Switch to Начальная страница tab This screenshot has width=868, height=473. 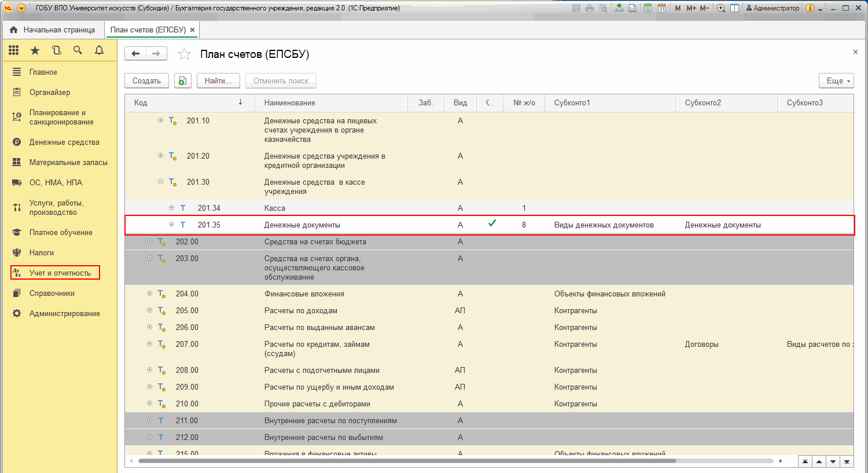pos(53,30)
